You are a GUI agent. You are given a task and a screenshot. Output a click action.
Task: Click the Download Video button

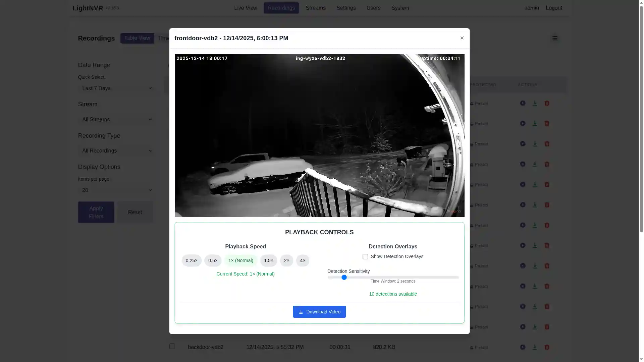(x=319, y=312)
